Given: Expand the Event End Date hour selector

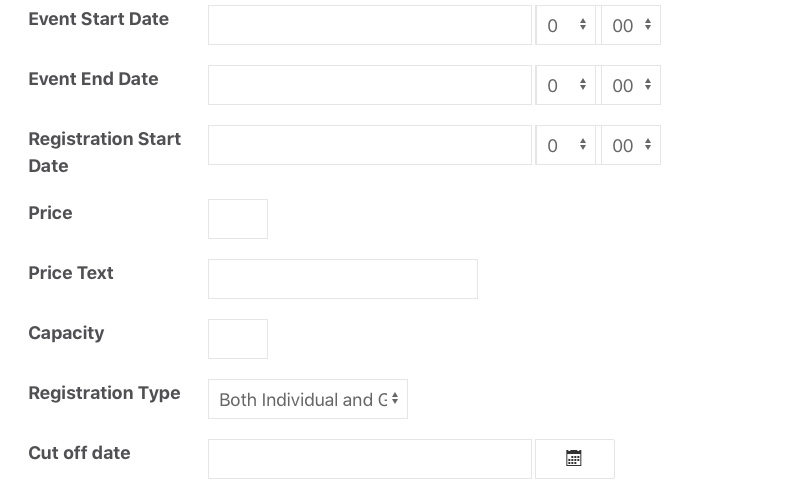Looking at the screenshot, I should pos(566,85).
